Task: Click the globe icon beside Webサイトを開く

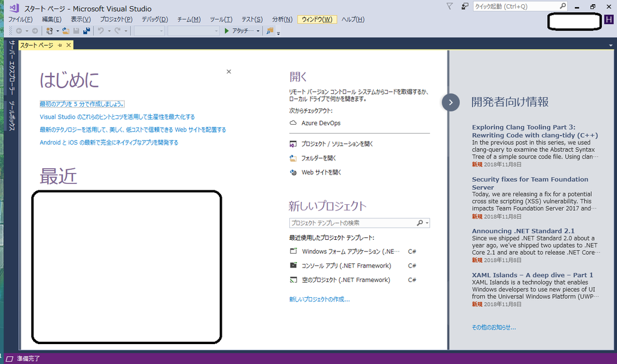Action: [x=293, y=172]
